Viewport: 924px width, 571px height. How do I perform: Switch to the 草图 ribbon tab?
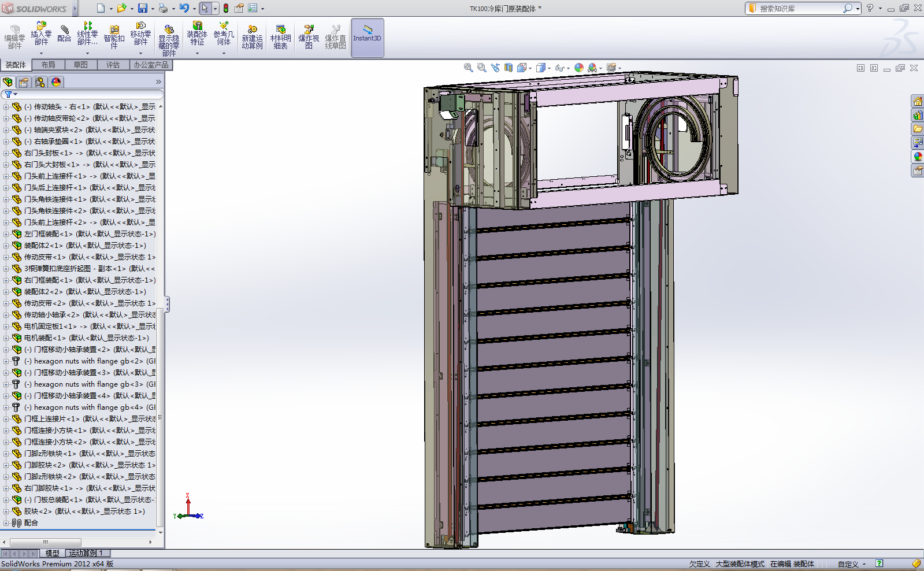[80, 65]
